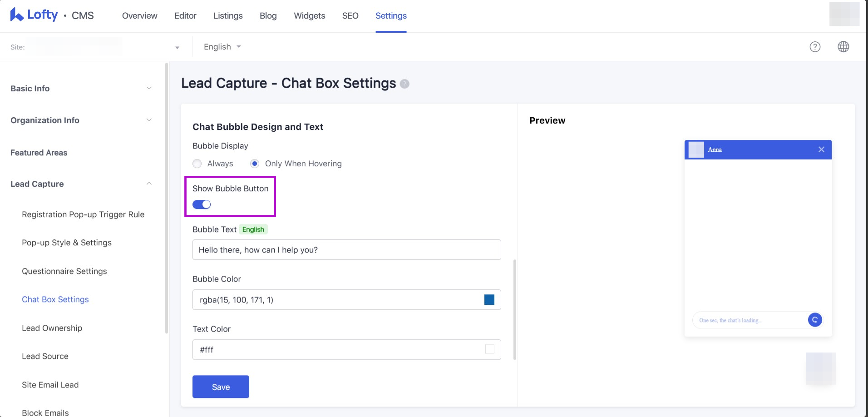This screenshot has height=417, width=868.
Task: Click the chat send button icon
Action: click(x=815, y=320)
